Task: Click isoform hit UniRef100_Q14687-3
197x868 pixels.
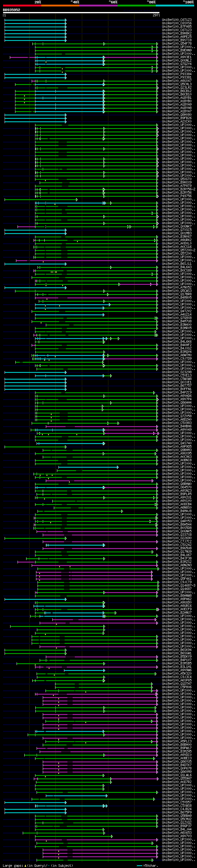Action: (x=179, y=585)
